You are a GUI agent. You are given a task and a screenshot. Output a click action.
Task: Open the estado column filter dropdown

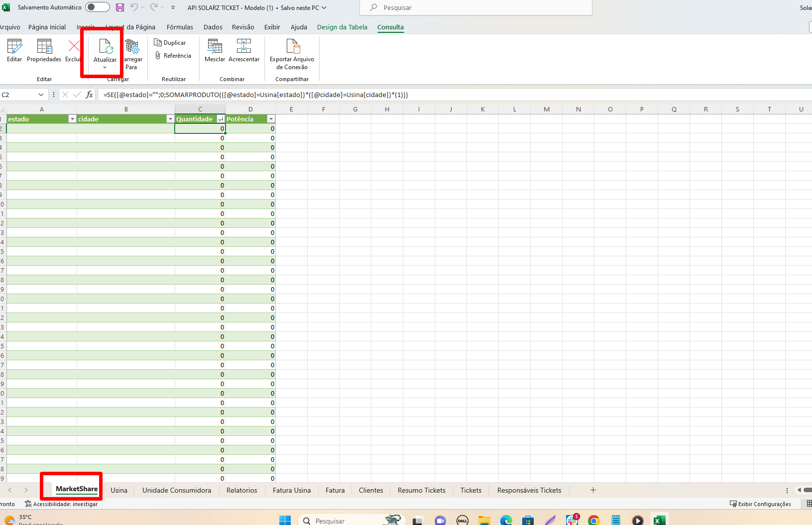[x=72, y=119]
